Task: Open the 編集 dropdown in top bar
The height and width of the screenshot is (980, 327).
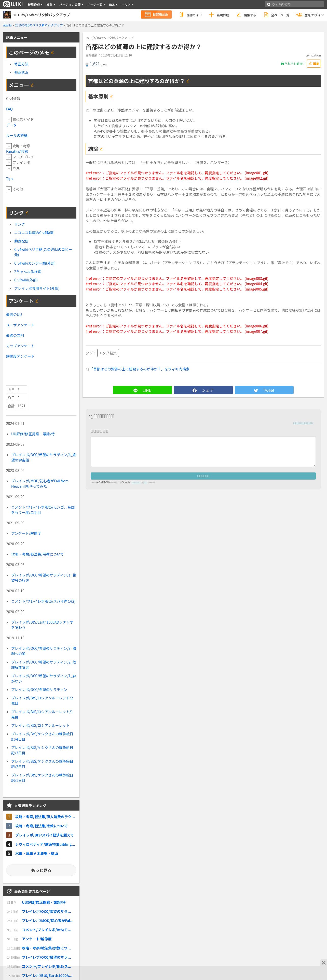Action: click(x=51, y=5)
